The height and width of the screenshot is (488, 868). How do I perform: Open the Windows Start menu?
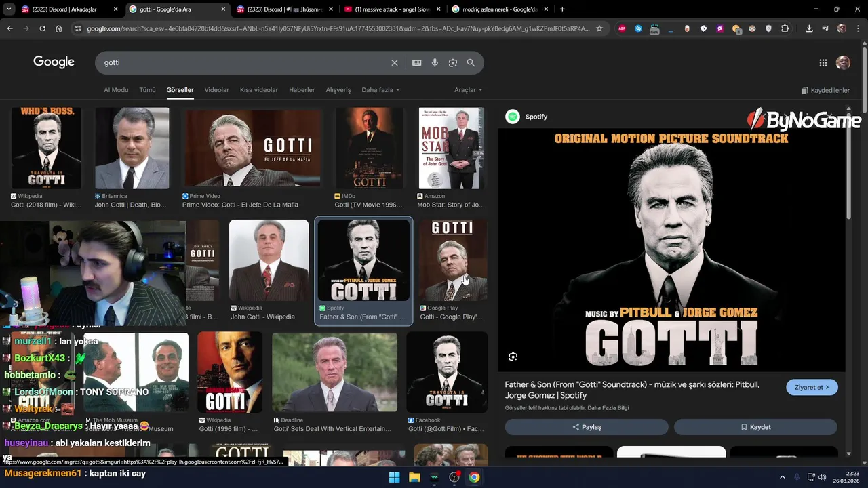(x=394, y=477)
